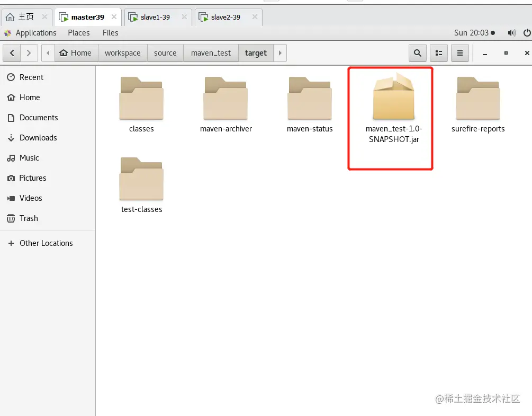Navigate to maven_test in path bar
This screenshot has width=532, height=416.
coord(211,53)
